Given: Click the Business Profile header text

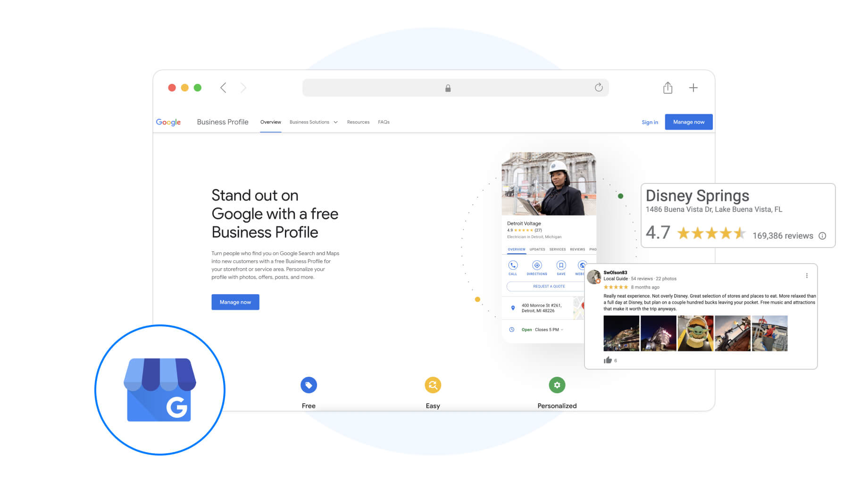Looking at the screenshot, I should pos(223,122).
